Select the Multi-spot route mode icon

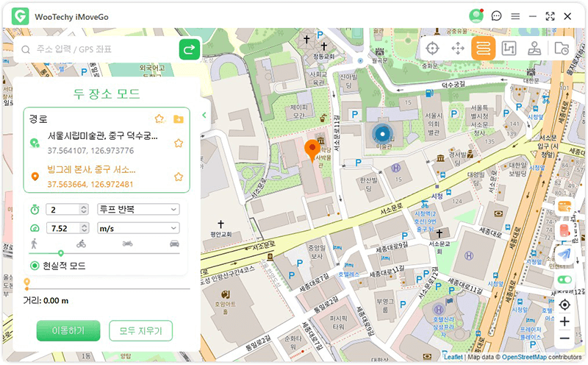(509, 49)
